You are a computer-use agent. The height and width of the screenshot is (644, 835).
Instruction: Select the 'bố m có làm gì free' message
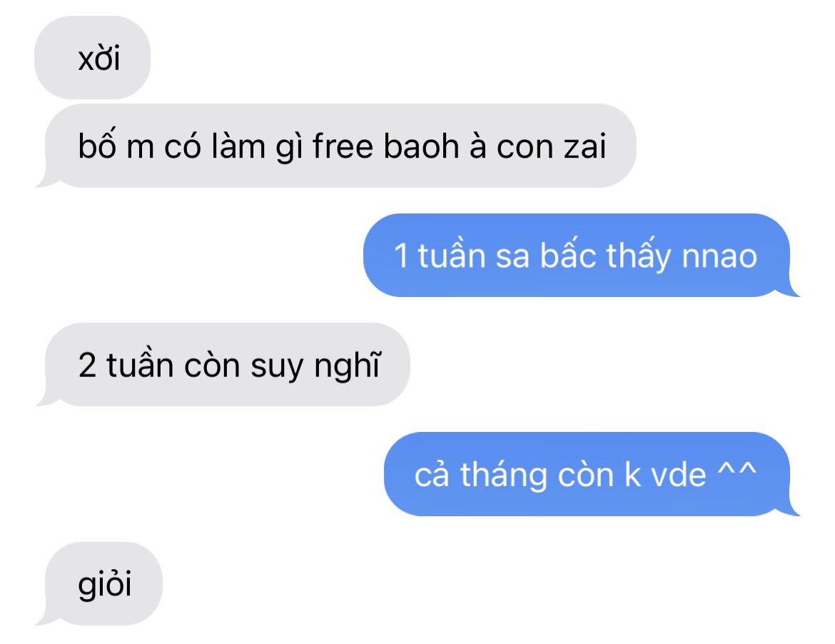335,146
